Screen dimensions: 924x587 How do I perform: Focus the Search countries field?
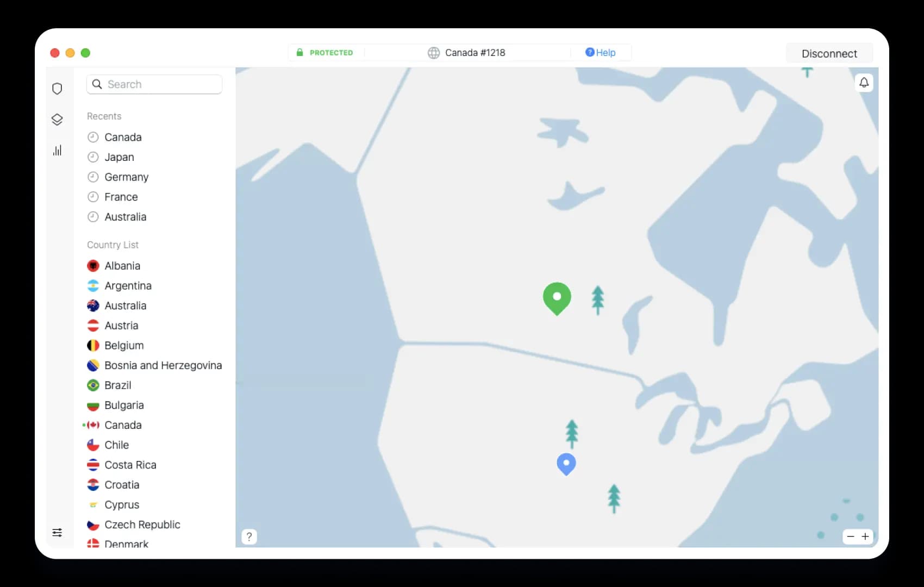pos(154,84)
